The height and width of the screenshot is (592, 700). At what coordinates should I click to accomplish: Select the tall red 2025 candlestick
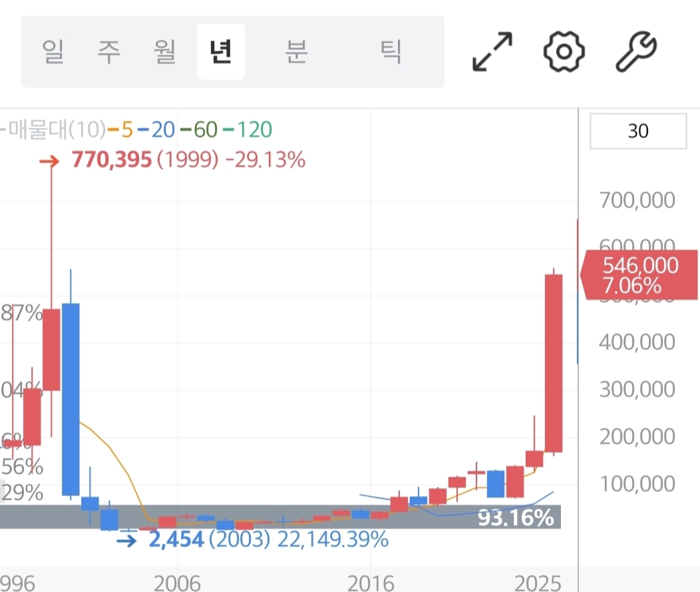(554, 363)
